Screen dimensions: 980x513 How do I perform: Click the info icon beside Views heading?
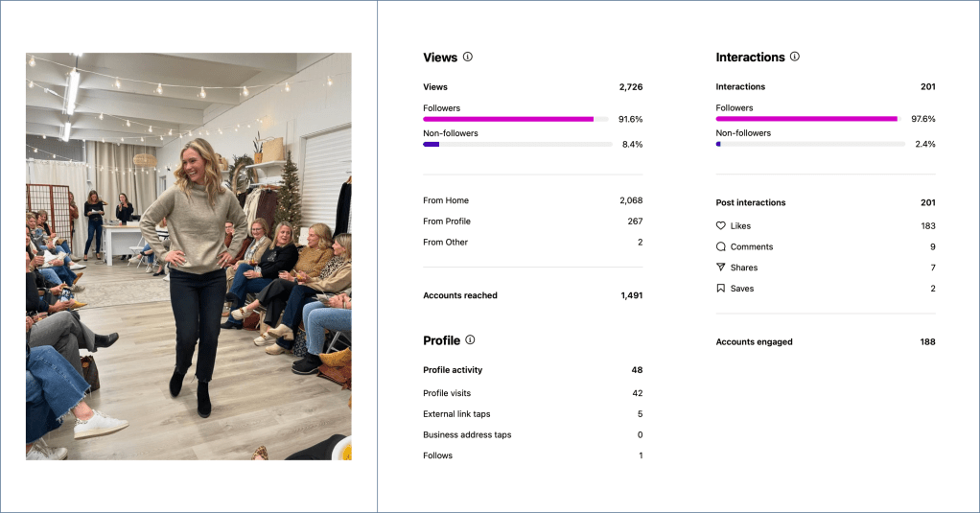(x=468, y=57)
